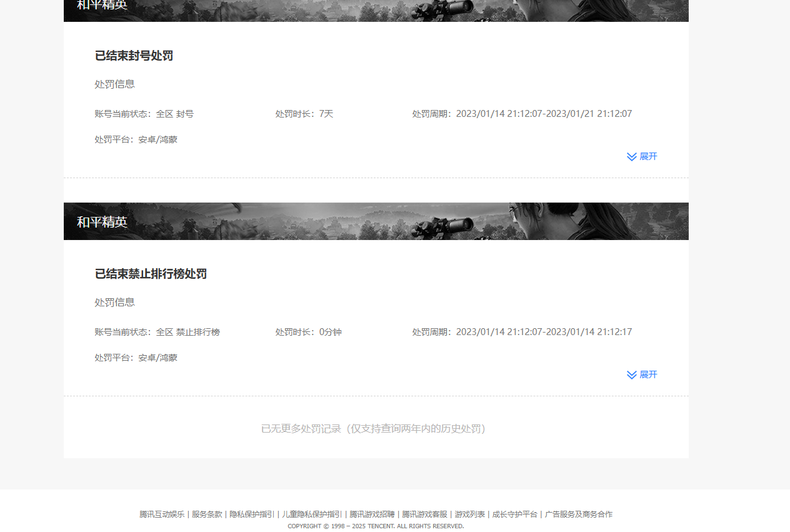Follow the 广告服务及商务合作 link

coord(579,514)
